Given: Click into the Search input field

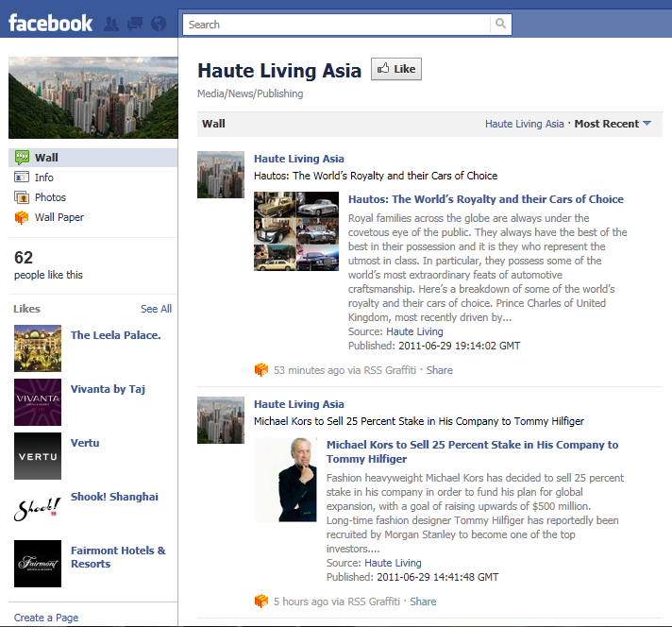Looking at the screenshot, I should (x=337, y=25).
